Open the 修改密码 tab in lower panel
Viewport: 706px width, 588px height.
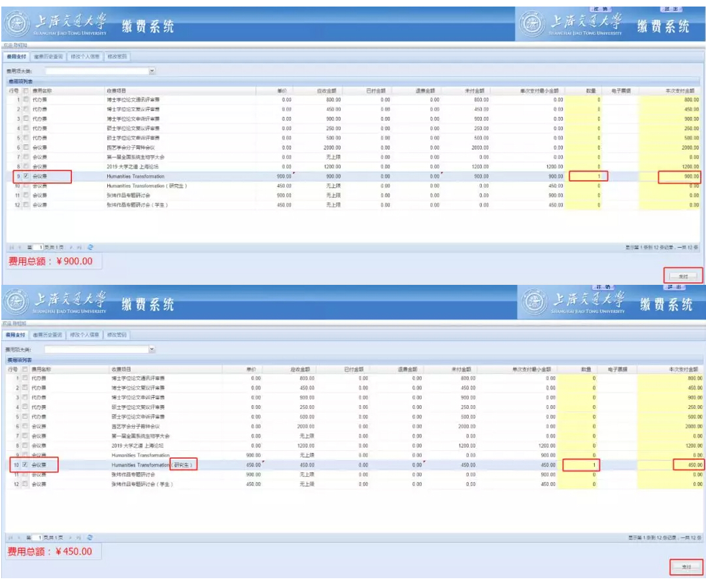(x=118, y=335)
